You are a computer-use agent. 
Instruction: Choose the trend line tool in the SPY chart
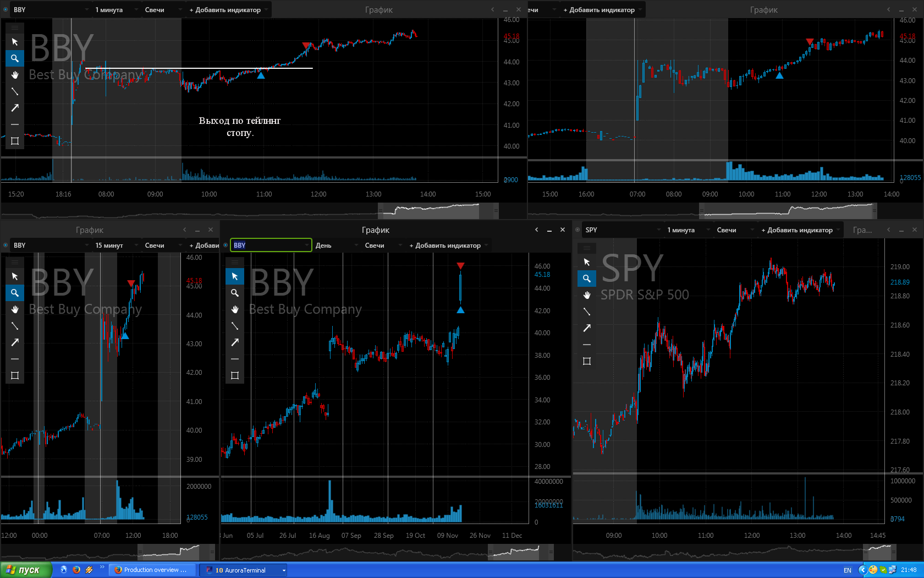(587, 312)
